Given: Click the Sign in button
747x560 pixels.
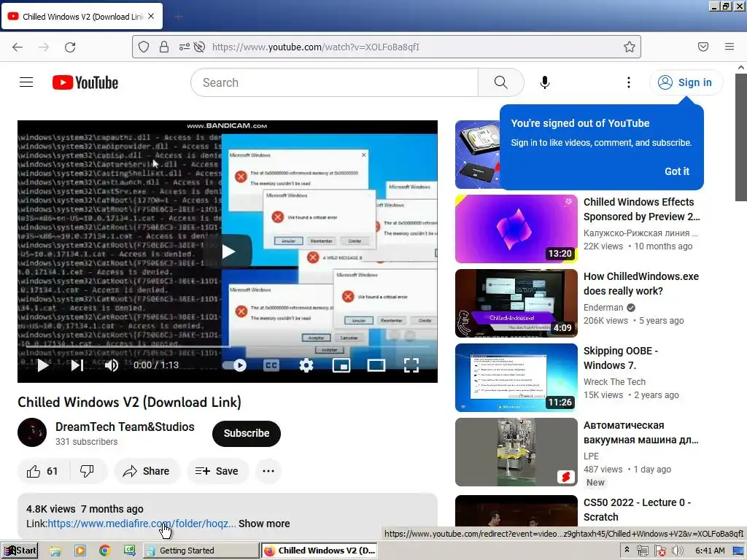Looking at the screenshot, I should tap(686, 82).
